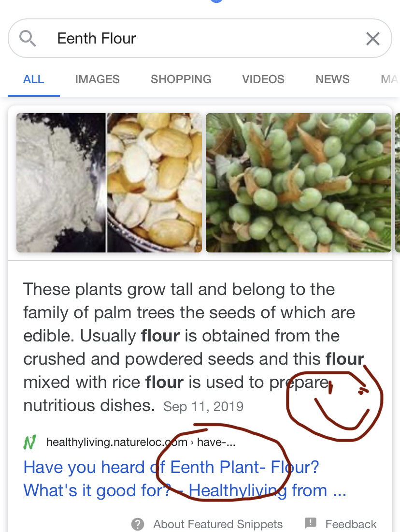400x532 pixels.
Task: Select the ALL results tab
Action: pos(33,79)
